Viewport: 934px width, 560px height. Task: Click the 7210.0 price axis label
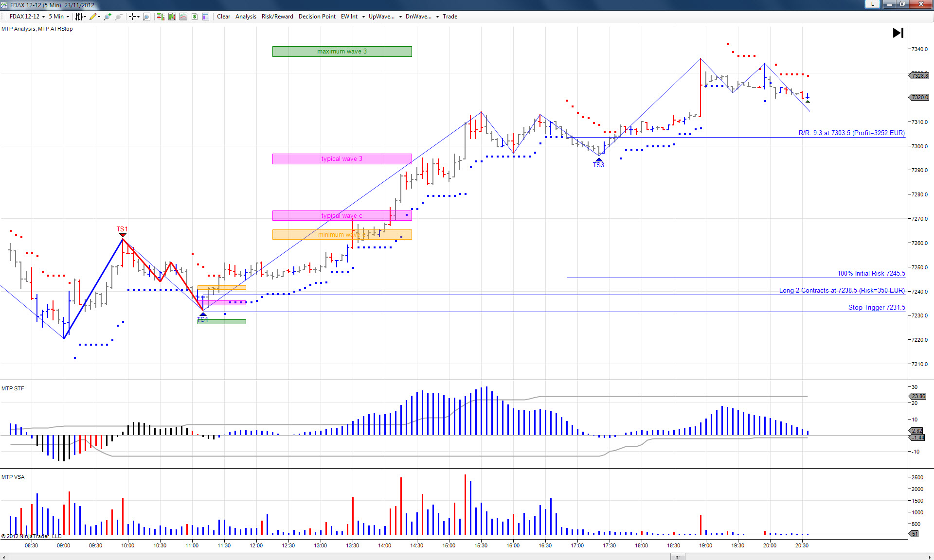[919, 364]
